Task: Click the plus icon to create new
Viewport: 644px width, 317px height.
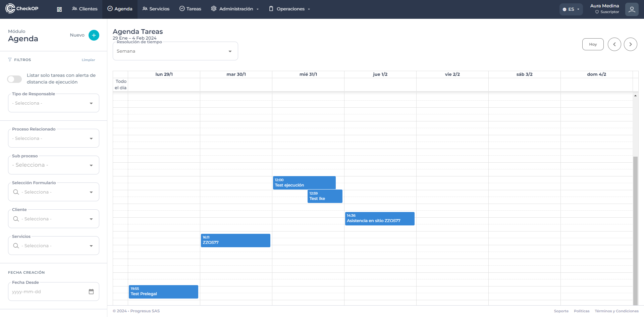Action: (94, 35)
